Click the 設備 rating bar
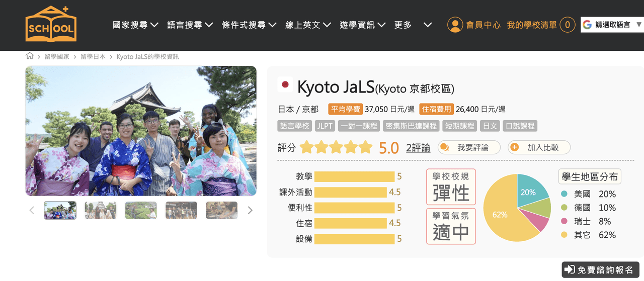This screenshot has width=644, height=281. [354, 239]
